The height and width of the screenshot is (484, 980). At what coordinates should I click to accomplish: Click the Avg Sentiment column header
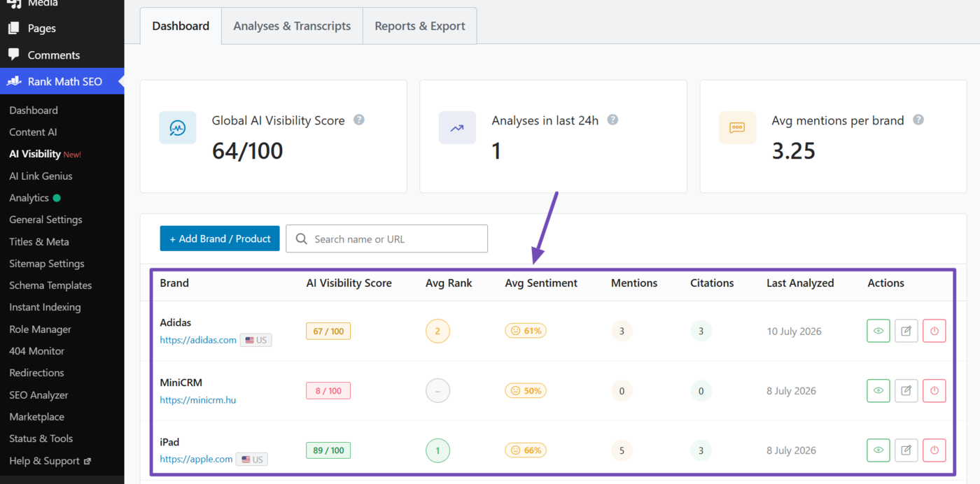[x=541, y=283]
